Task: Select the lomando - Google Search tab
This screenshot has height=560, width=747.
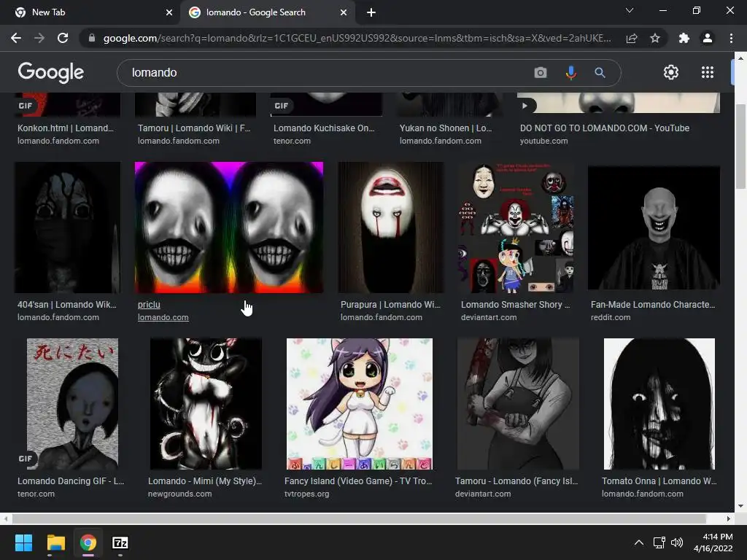Action: 267,12
